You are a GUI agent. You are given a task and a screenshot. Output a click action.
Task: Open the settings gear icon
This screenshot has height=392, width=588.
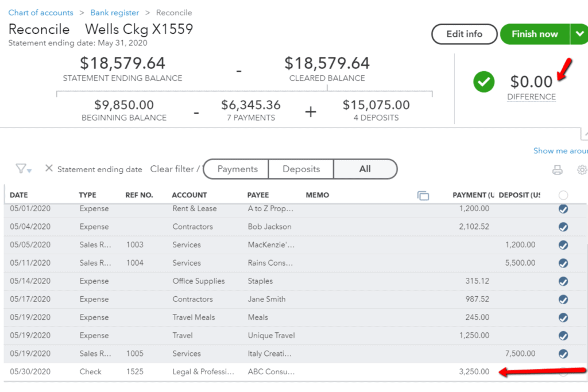pyautogui.click(x=582, y=170)
